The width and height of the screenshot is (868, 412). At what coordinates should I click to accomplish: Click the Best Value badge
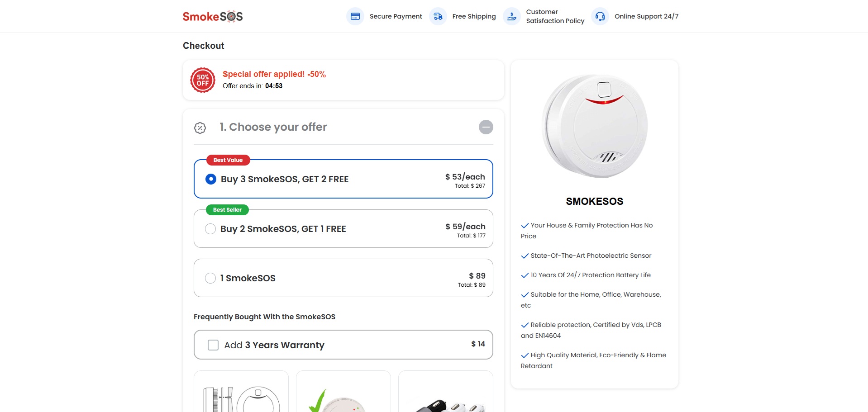click(228, 160)
